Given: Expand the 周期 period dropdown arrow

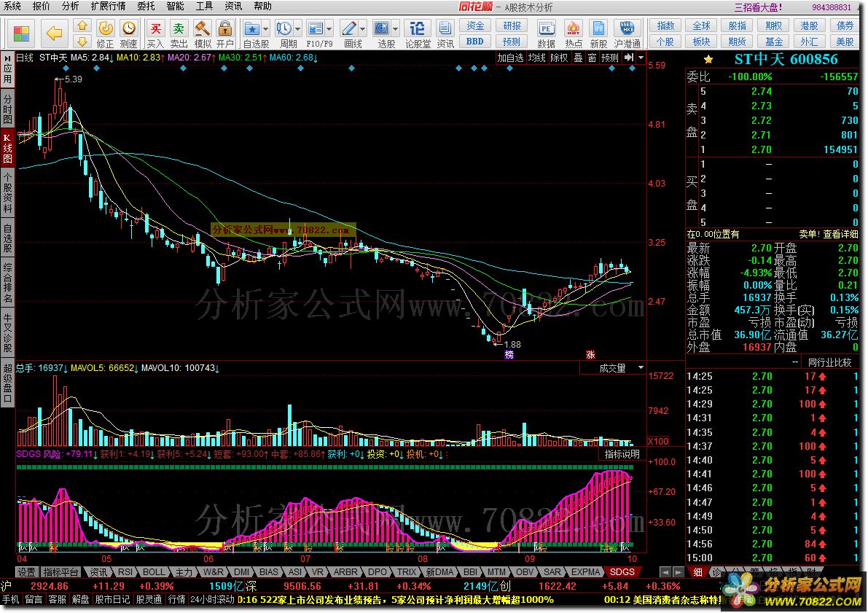Looking at the screenshot, I should [298, 28].
